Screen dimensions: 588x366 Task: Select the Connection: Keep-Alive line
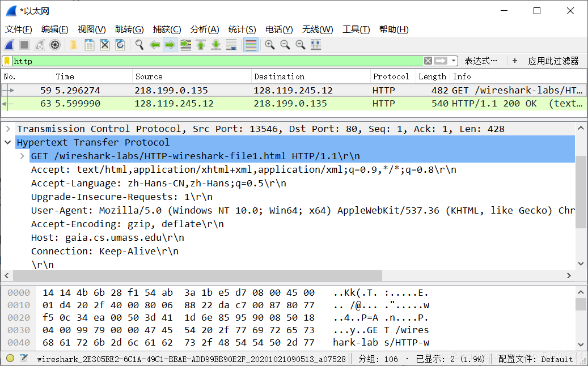tap(105, 251)
